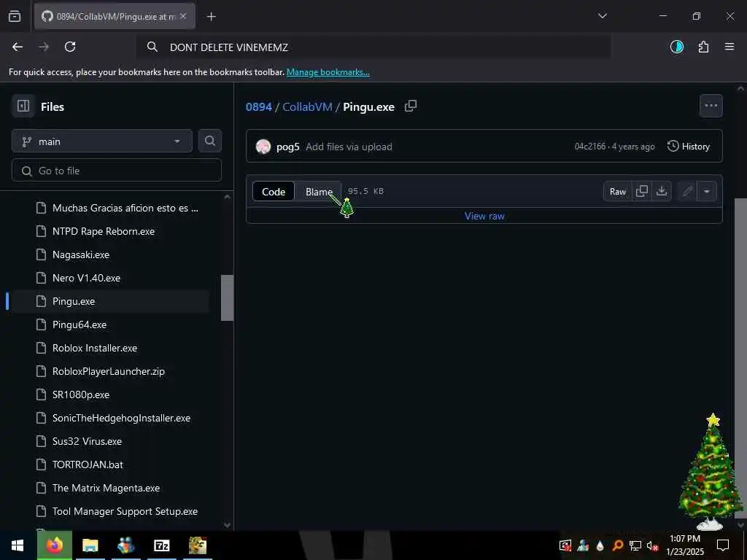Open the three-dots more options menu
The width and height of the screenshot is (747, 560).
tap(711, 106)
